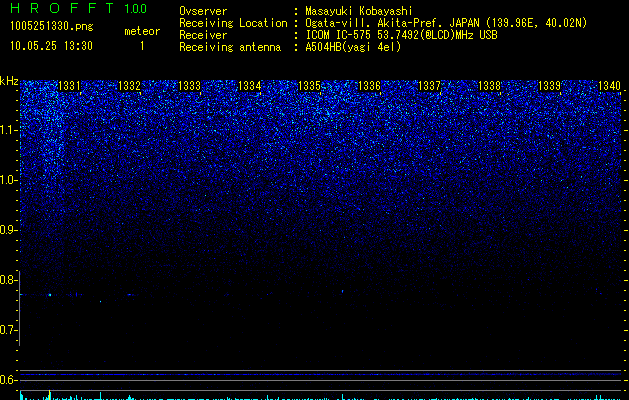Click the 0.6 kHz axis label
629x400 pixels.
point(9,380)
